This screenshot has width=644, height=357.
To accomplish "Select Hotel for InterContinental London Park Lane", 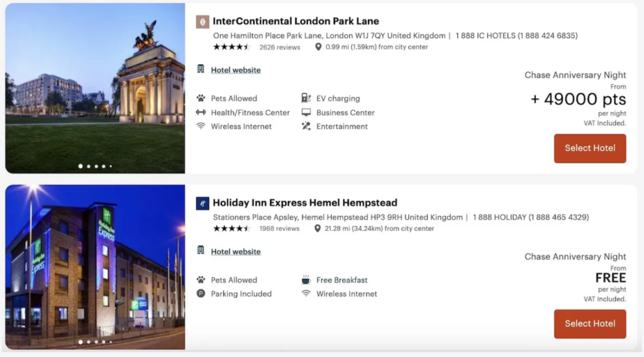I will coord(590,148).
